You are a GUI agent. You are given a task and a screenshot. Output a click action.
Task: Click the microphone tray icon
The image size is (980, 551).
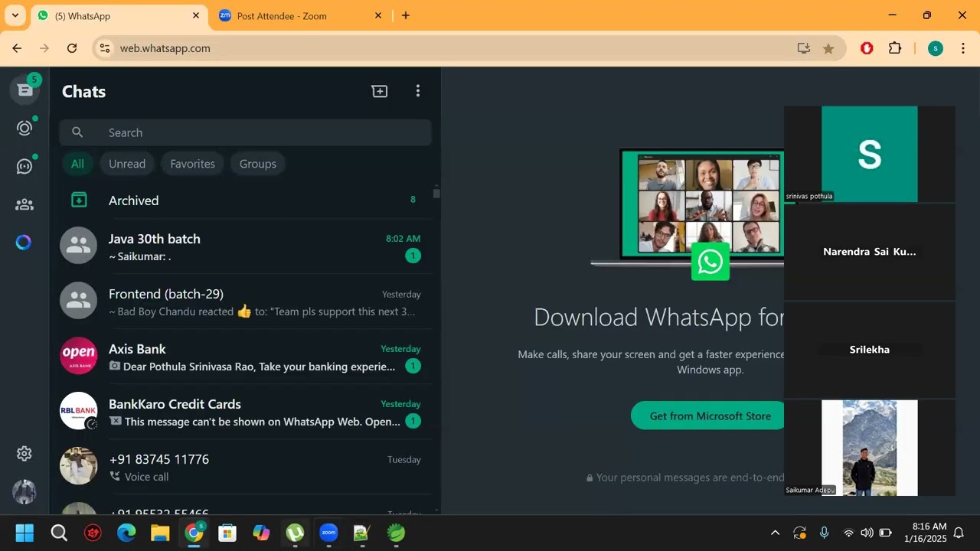(824, 533)
